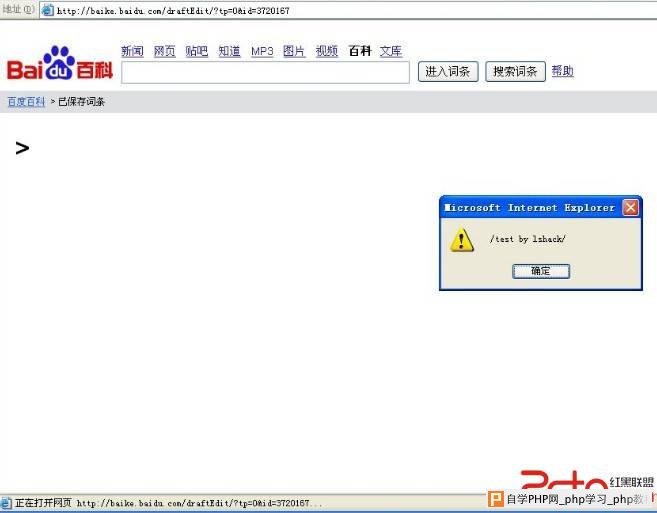The image size is (657, 513).
Task: Click the 进入词条 button
Action: point(448,71)
